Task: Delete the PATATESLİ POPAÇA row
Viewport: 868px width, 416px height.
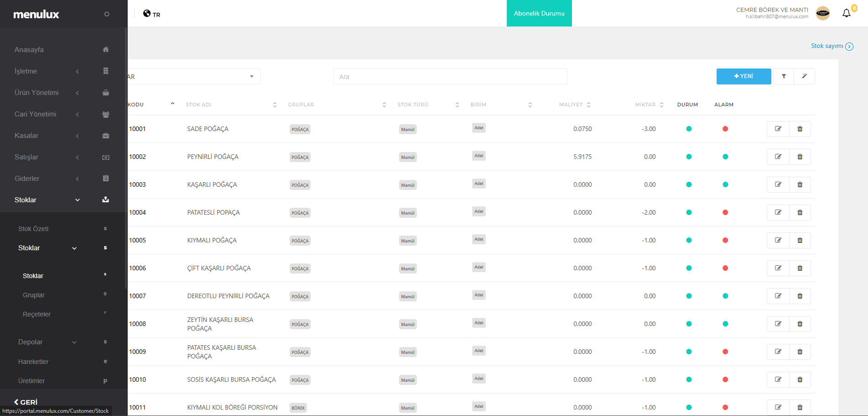Action: (800, 212)
